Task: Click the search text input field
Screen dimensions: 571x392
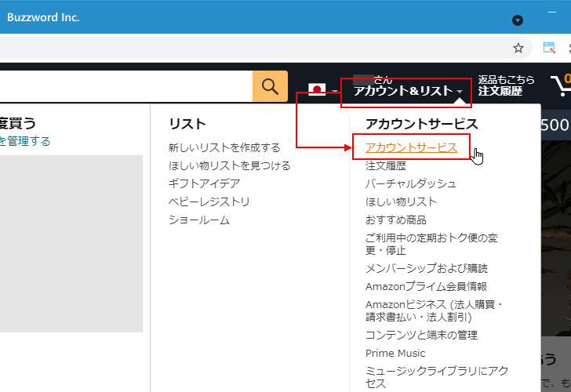Action: (126, 86)
